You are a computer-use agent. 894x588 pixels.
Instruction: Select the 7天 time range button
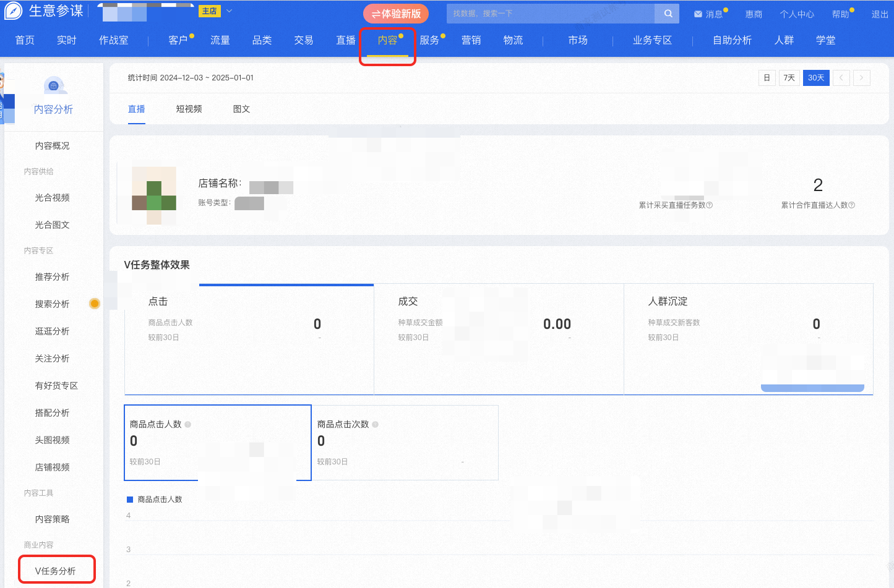(789, 78)
